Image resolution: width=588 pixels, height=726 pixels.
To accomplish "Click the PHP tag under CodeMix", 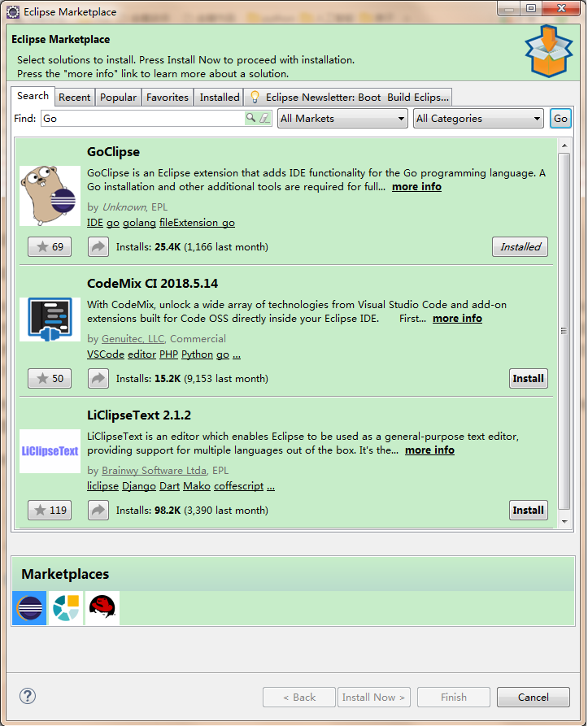I will 169,354.
